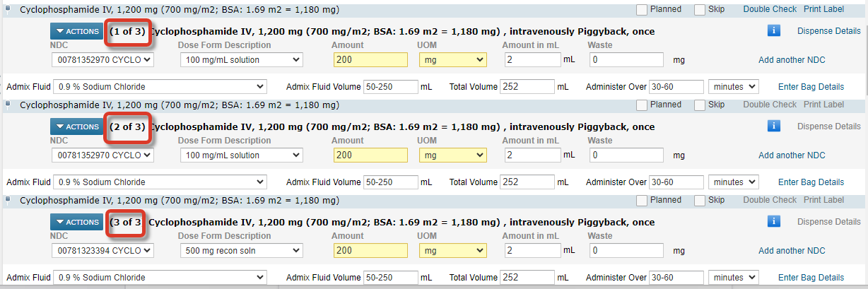
Task: Tick the Skip checkbox for the second dose
Action: (x=700, y=105)
